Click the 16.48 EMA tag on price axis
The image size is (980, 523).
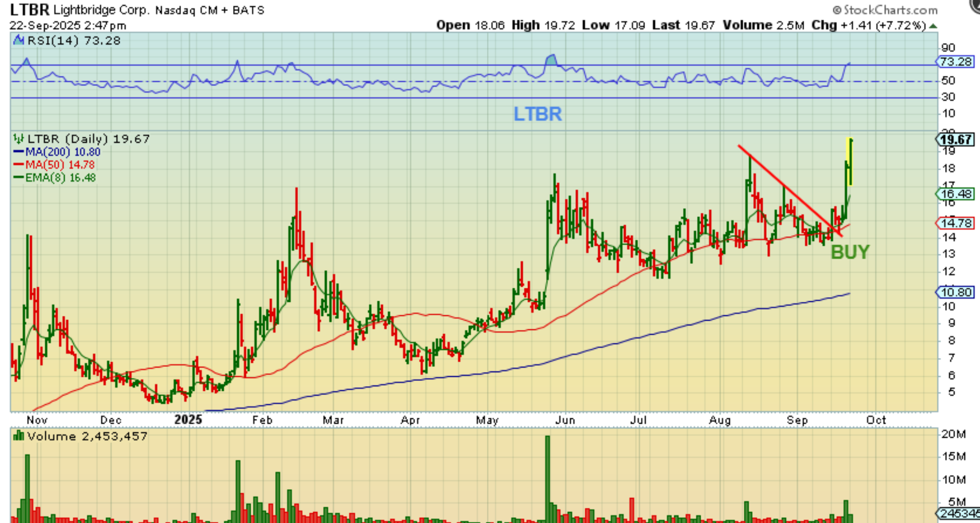point(955,194)
